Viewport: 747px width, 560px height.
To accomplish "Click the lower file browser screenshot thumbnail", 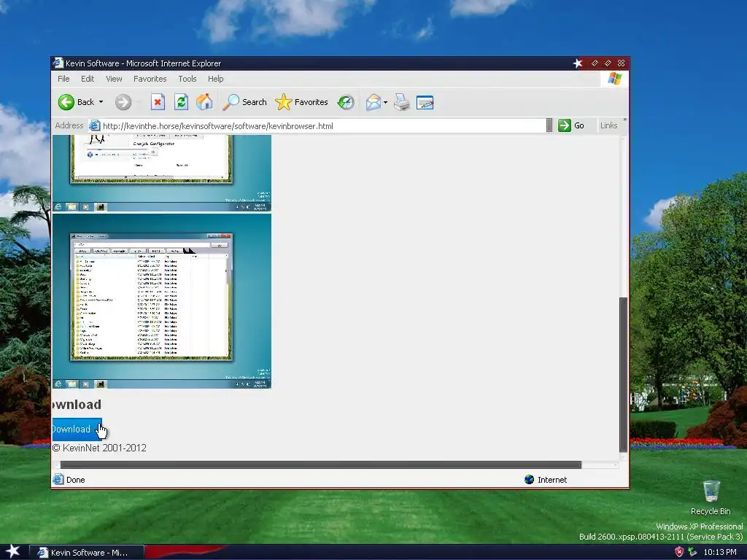I will pyautogui.click(x=161, y=301).
